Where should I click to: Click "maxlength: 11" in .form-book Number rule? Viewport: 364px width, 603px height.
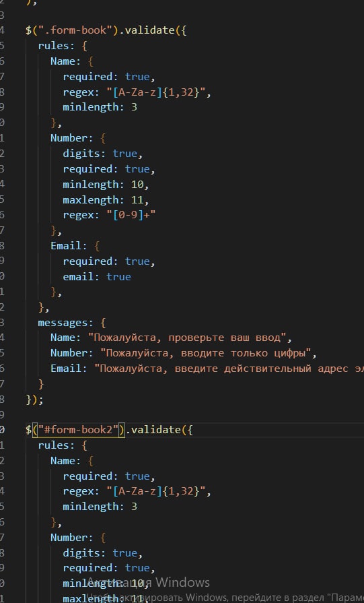click(x=104, y=199)
